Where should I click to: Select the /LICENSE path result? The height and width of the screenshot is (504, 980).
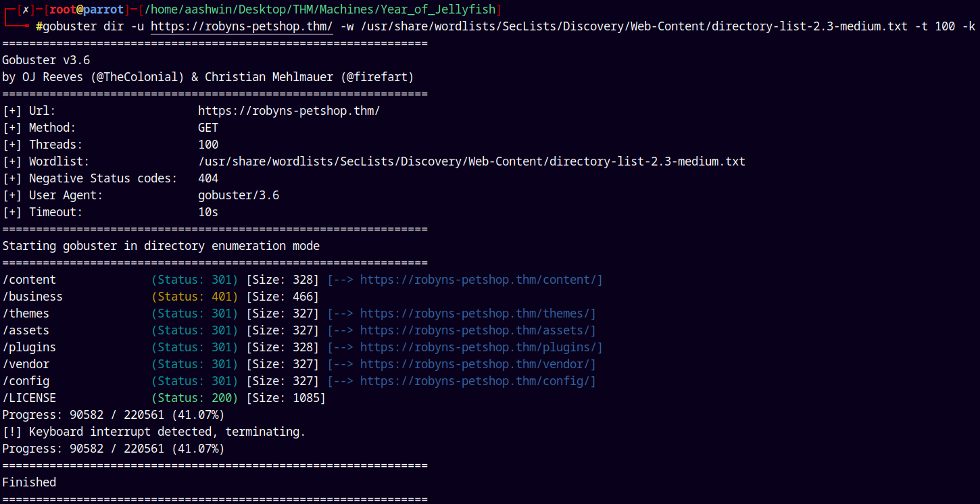click(x=29, y=398)
